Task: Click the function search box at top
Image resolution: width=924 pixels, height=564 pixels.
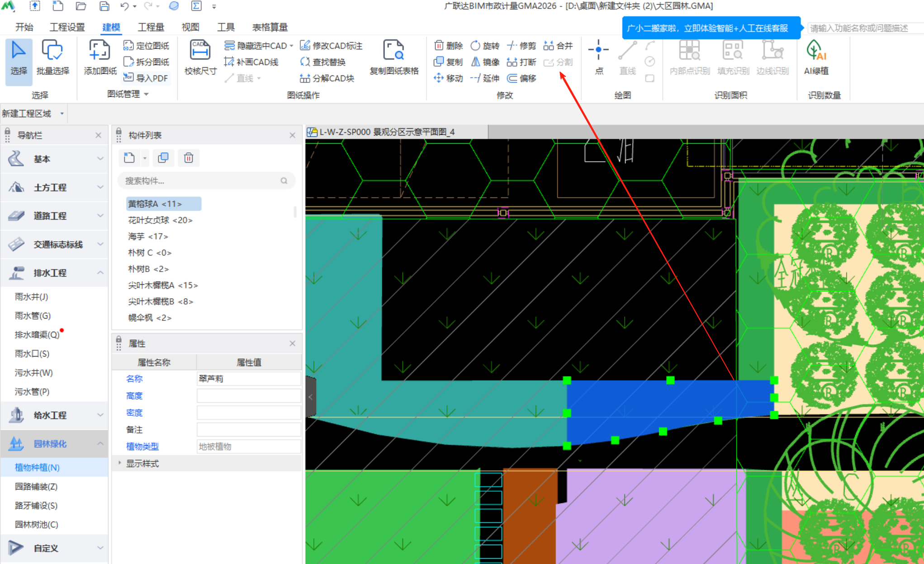Action: (865, 28)
